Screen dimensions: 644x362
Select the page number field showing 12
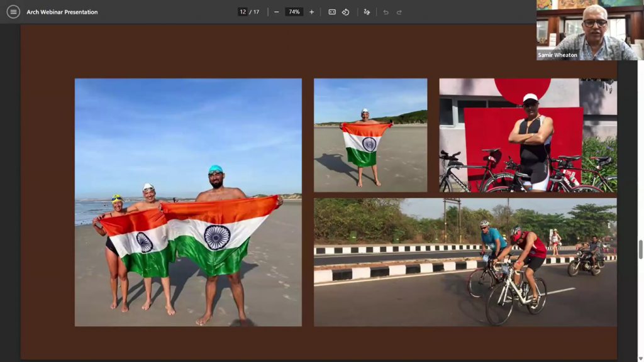pos(243,12)
